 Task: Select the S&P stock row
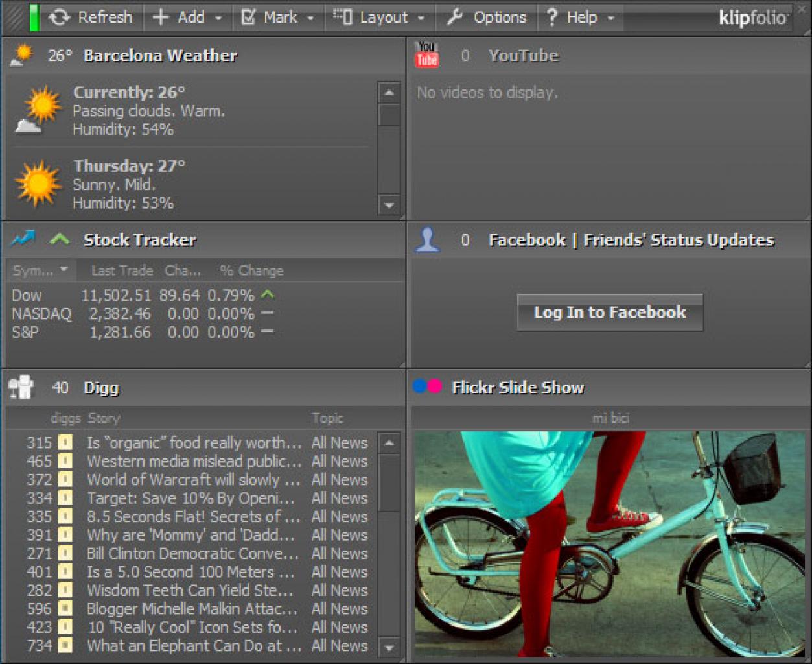coord(143,333)
